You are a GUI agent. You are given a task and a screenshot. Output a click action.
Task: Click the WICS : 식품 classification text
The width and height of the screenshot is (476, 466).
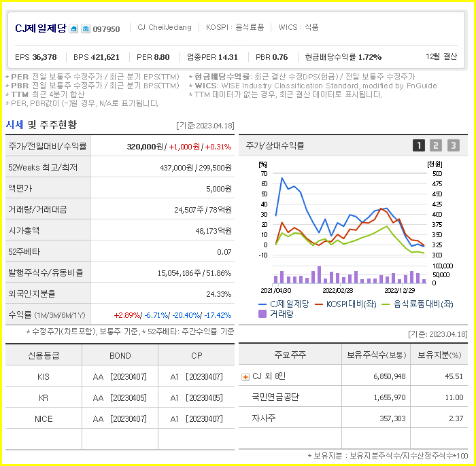click(298, 27)
